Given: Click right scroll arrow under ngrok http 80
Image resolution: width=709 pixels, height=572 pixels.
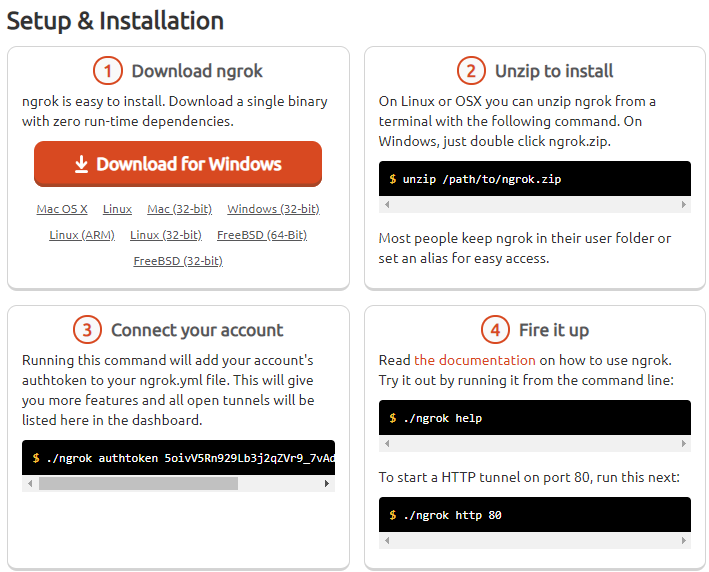Looking at the screenshot, I should 683,540.
